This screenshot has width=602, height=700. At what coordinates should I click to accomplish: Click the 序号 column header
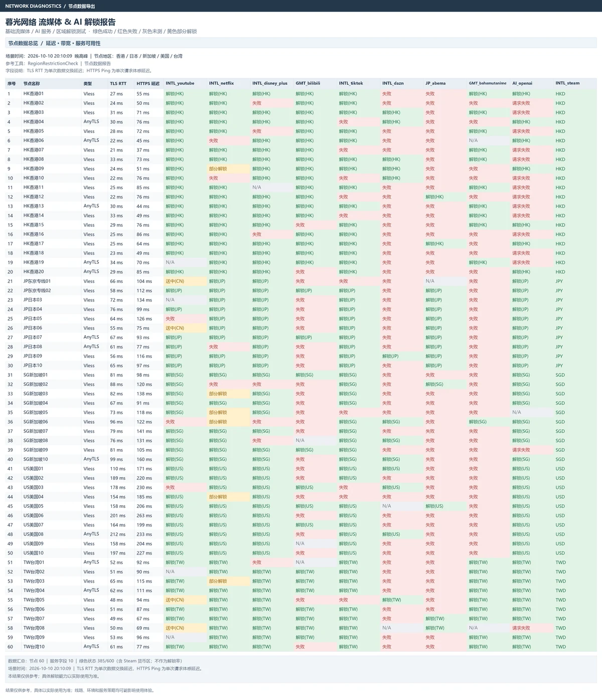(12, 83)
